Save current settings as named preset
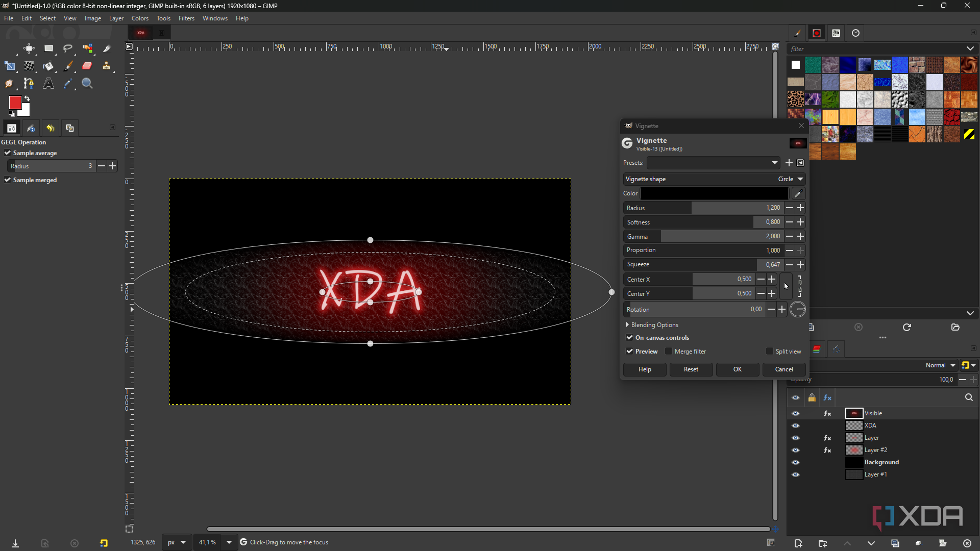 pyautogui.click(x=789, y=163)
